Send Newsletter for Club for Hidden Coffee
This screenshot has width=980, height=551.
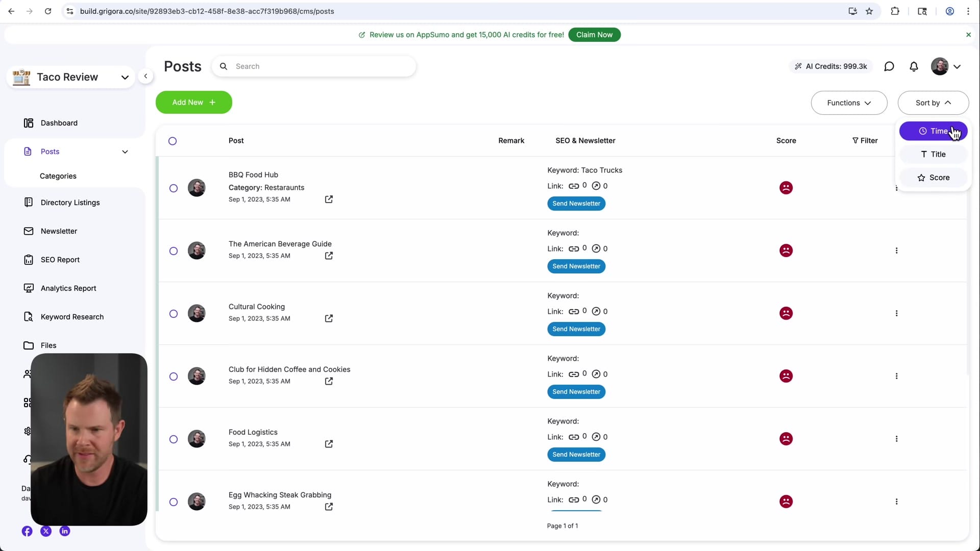[576, 392]
